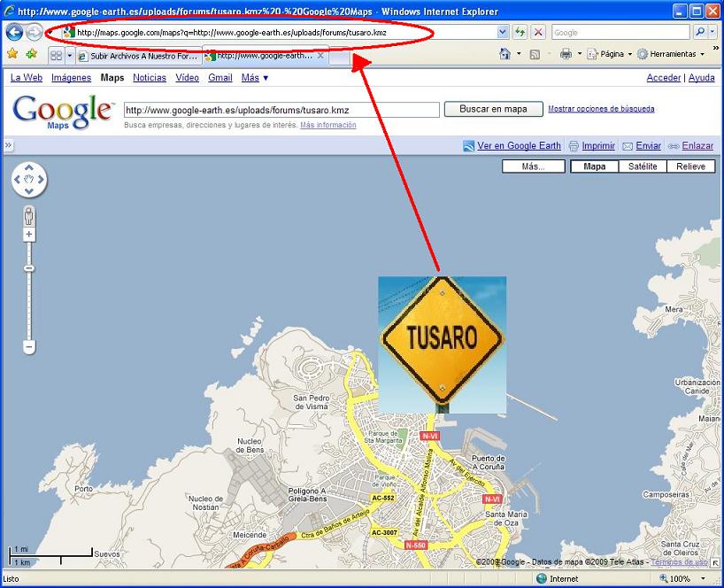Click Buscar en mapa button
Screen dimensions: 724x588
click(494, 109)
